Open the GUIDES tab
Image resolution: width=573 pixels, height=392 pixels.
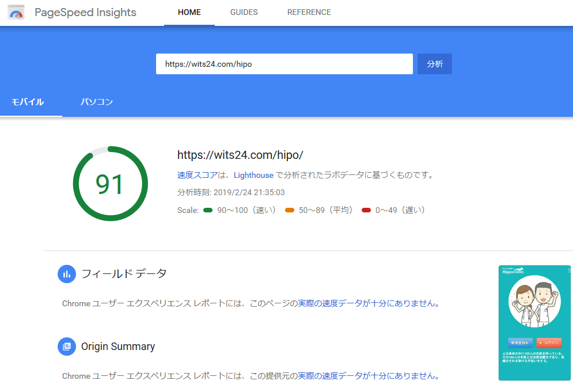coord(244,13)
